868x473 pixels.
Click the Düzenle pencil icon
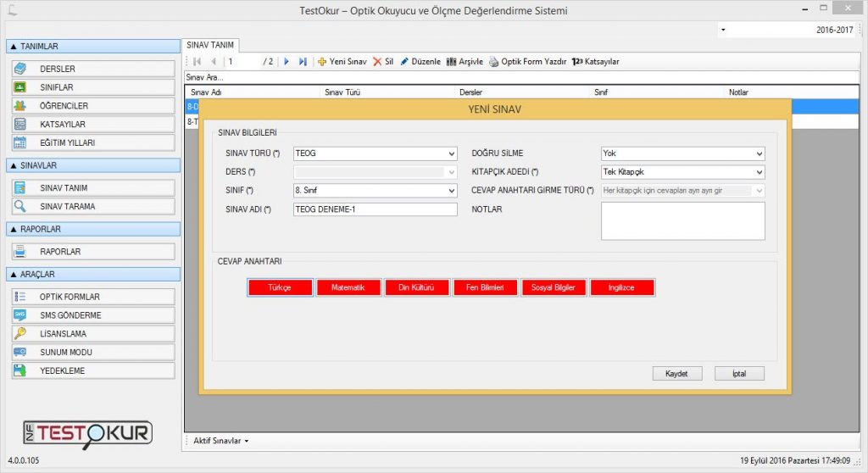pos(404,62)
